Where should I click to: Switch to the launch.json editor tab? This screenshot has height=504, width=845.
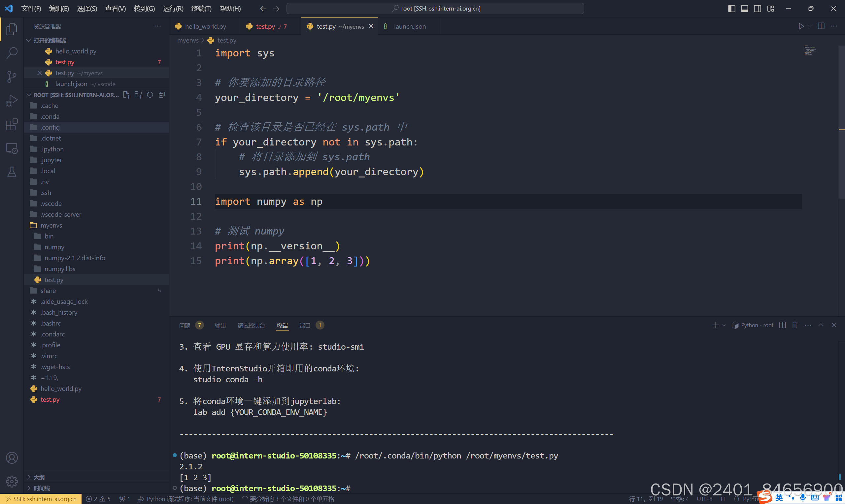point(409,26)
